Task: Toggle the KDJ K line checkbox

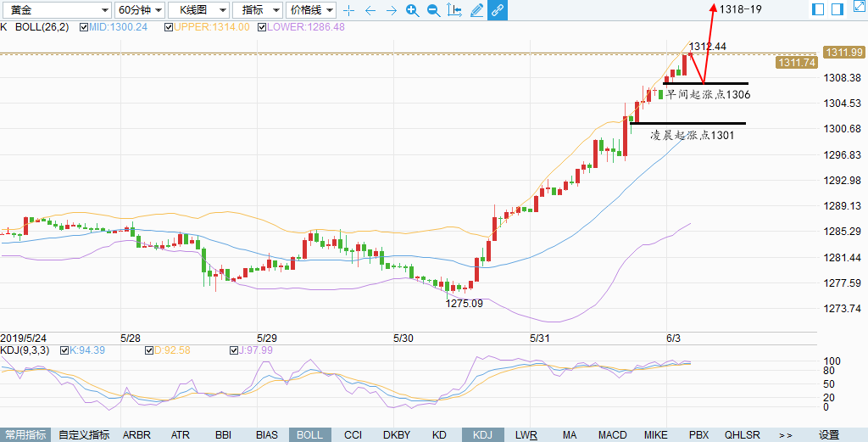Action: point(63,350)
